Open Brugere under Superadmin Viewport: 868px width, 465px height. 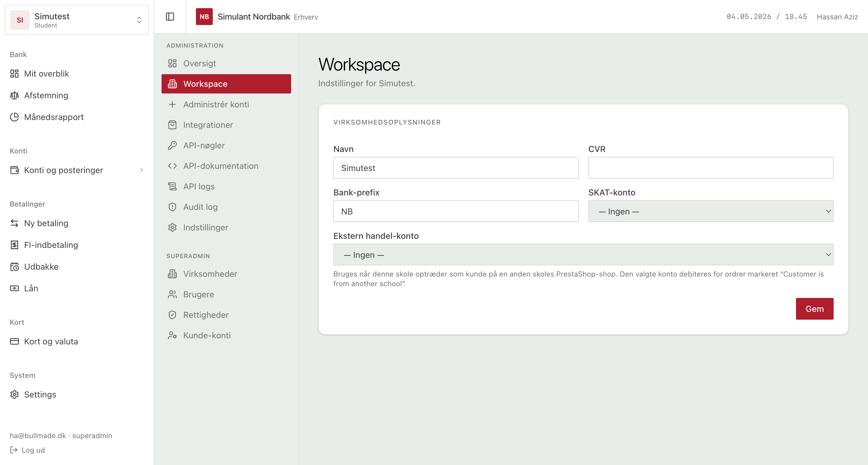click(226, 294)
